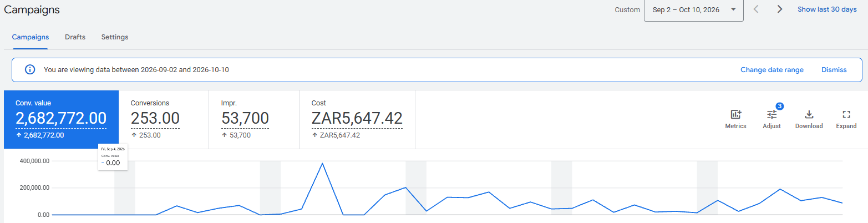Download the chart data
The image size is (868, 223).
point(809,119)
